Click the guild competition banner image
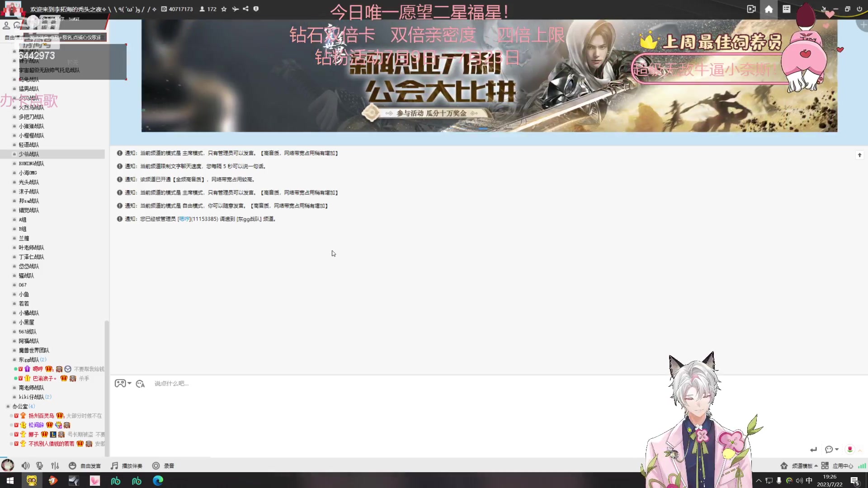Viewport: 868px width, 488px height. click(x=489, y=76)
